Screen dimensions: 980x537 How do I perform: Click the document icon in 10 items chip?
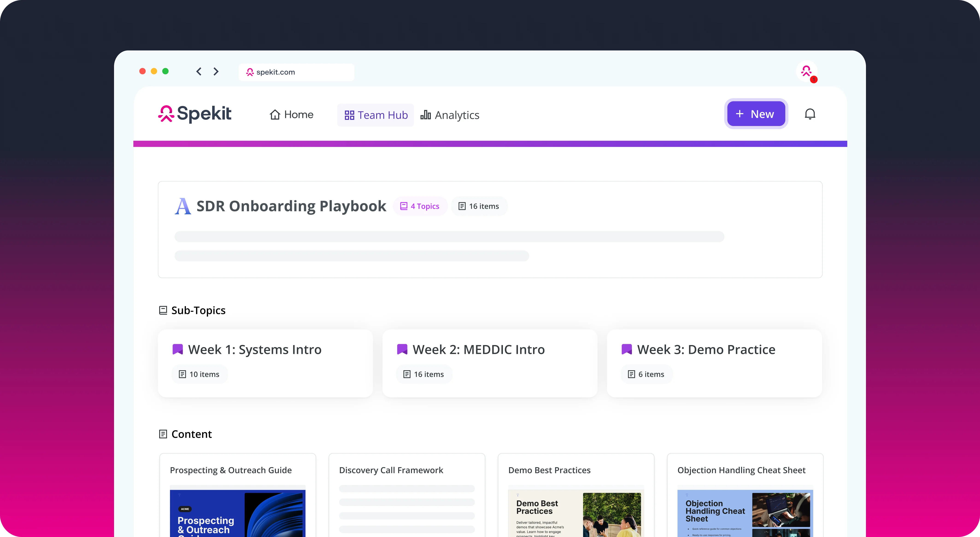(183, 374)
